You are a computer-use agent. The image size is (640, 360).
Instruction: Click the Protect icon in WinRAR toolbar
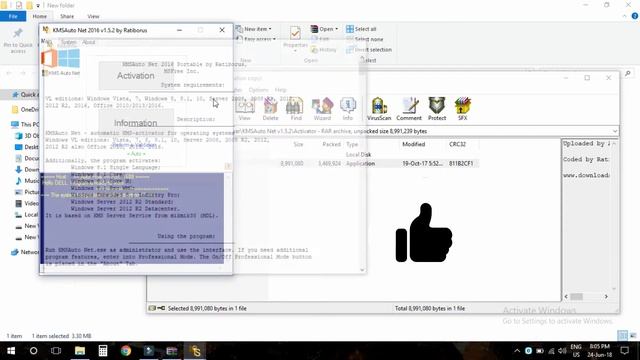[x=437, y=109]
